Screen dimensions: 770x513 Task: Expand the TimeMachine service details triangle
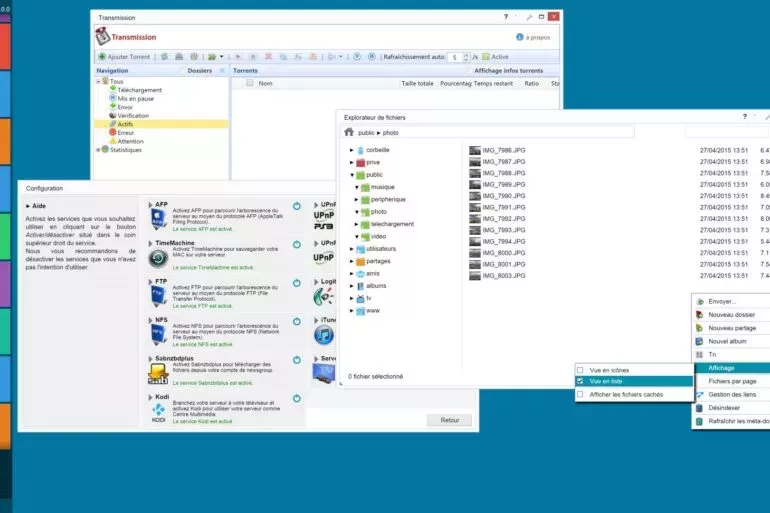coord(151,243)
